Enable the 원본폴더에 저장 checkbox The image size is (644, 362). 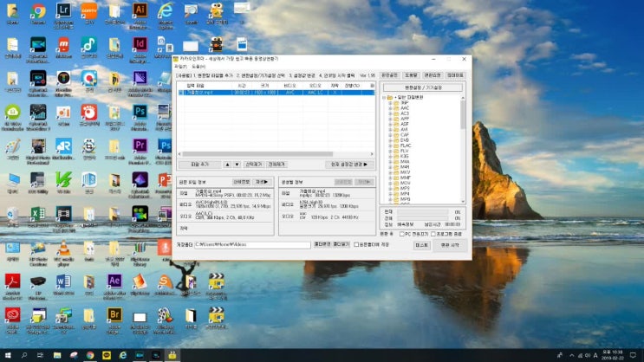pos(356,245)
